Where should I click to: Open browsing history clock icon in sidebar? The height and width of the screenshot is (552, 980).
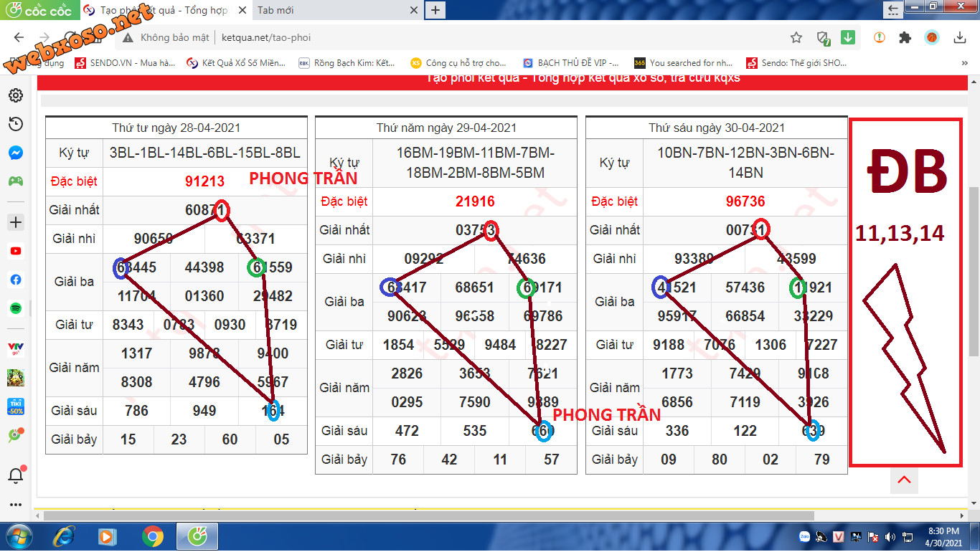click(x=15, y=124)
